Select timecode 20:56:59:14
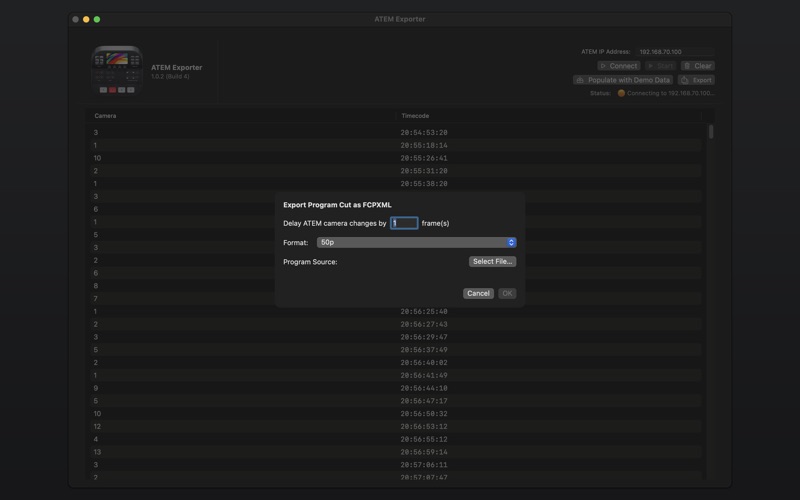The width and height of the screenshot is (800, 500). tap(423, 452)
